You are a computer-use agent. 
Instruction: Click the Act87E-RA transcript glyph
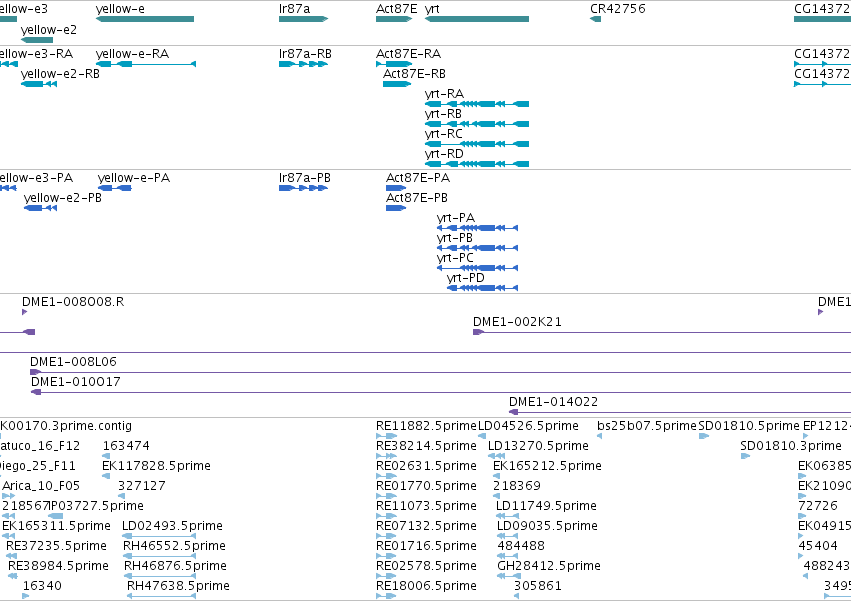click(394, 64)
